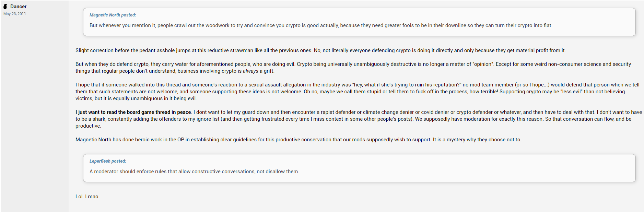Select the Leperflesh quoted text about moderators

point(194,172)
